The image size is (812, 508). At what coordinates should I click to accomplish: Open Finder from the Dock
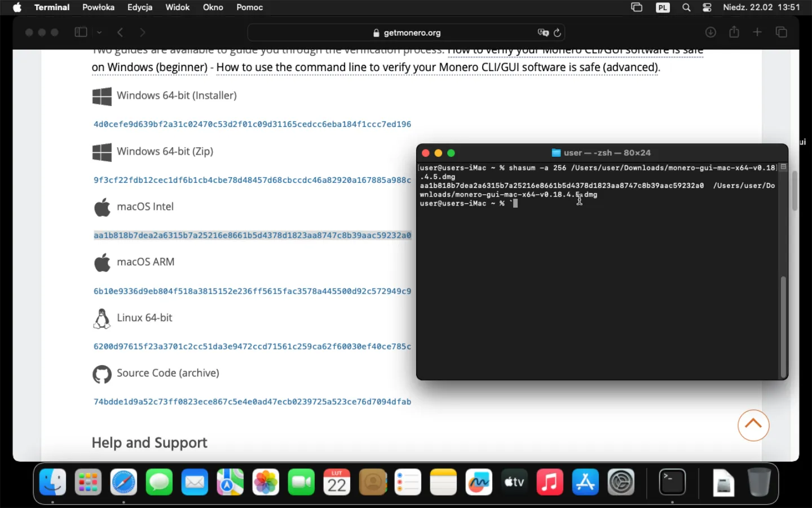point(52,483)
